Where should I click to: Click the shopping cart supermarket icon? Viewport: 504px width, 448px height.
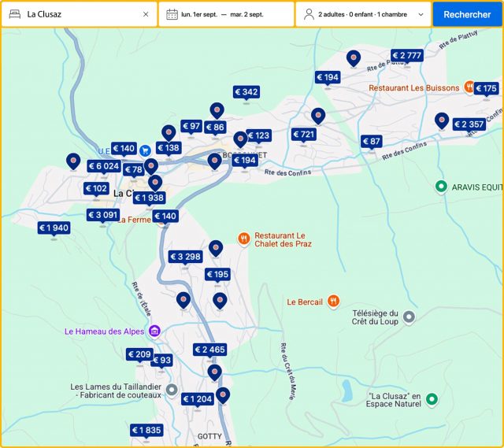[145, 150]
